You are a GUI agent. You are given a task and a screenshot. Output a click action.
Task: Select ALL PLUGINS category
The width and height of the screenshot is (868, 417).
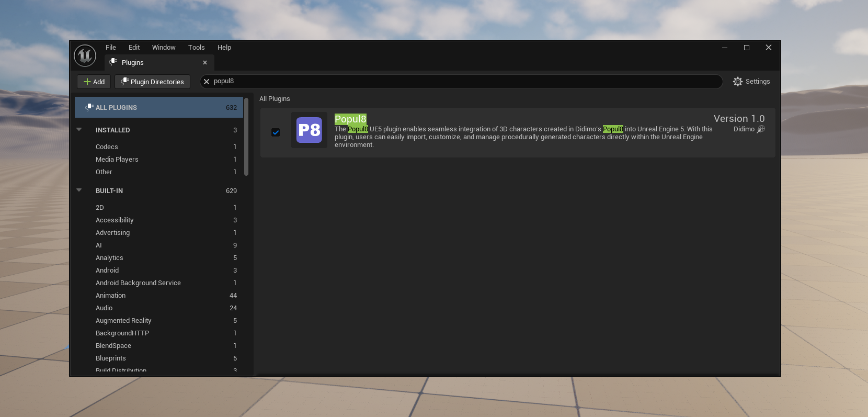[159, 107]
